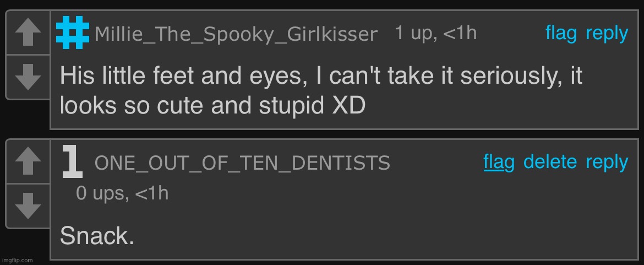This screenshot has height=265, width=644.
Task: Click the blue hashtag user icon
Action: (x=73, y=33)
